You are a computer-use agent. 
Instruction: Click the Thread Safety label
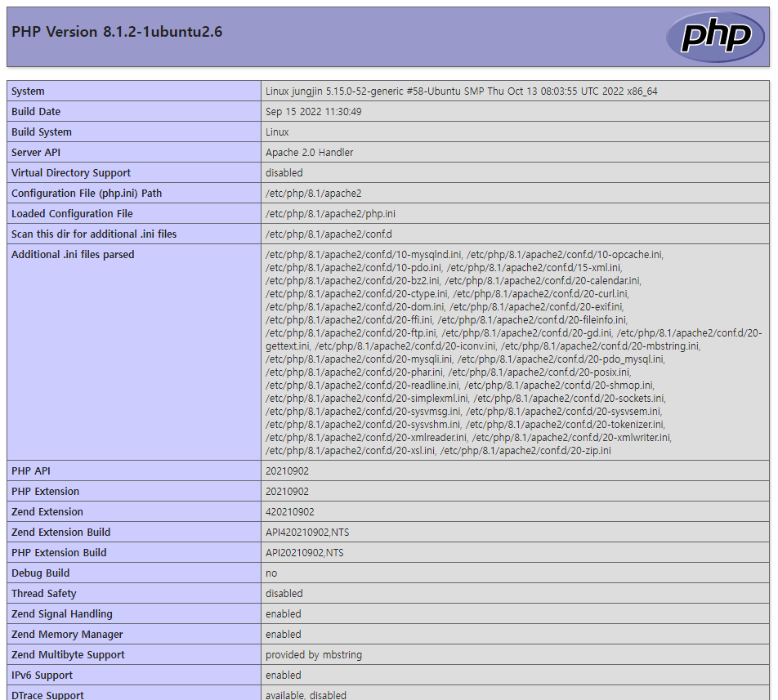pos(43,594)
